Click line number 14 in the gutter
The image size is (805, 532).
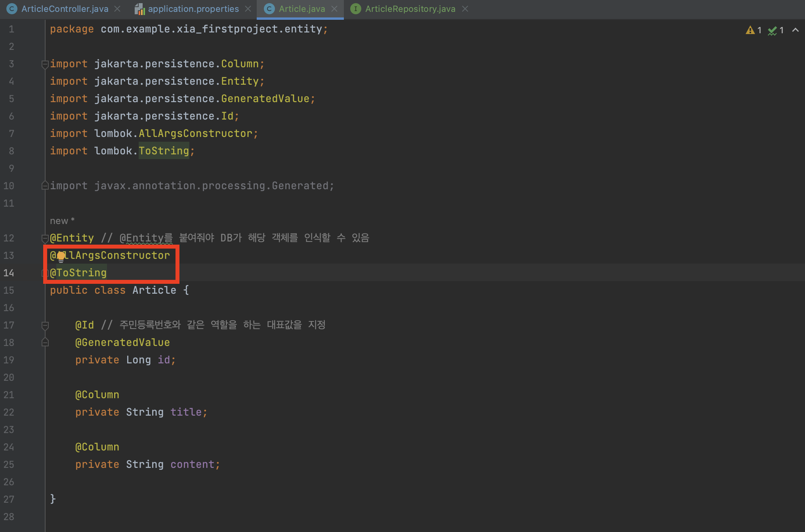click(9, 273)
